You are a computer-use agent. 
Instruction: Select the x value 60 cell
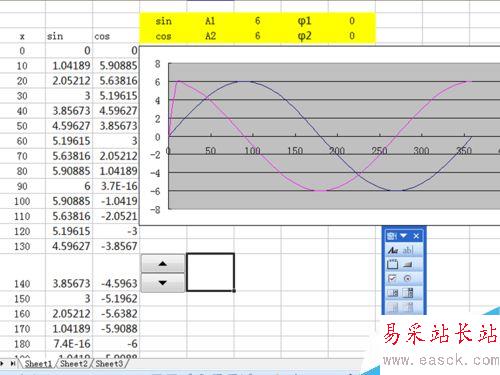(x=22, y=141)
